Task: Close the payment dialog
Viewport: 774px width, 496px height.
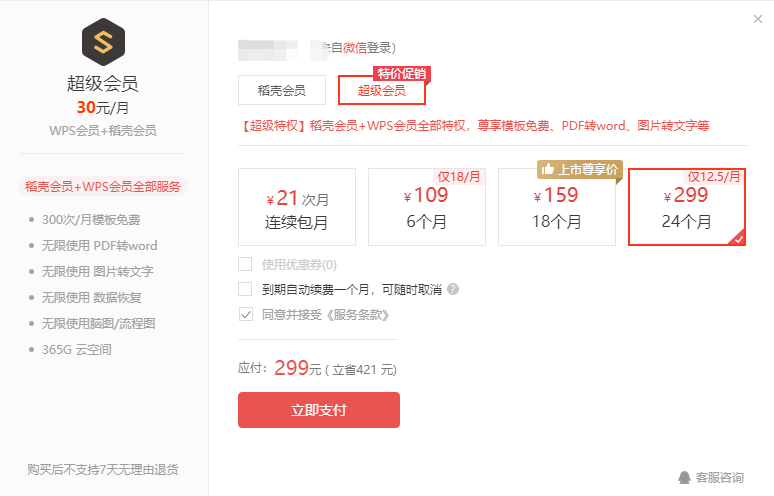Action: point(758,19)
